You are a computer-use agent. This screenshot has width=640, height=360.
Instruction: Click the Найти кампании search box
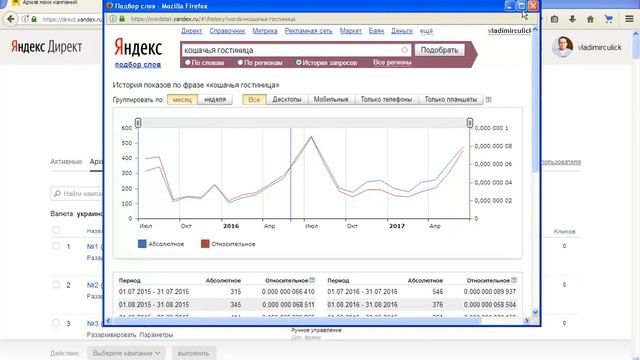pos(77,193)
